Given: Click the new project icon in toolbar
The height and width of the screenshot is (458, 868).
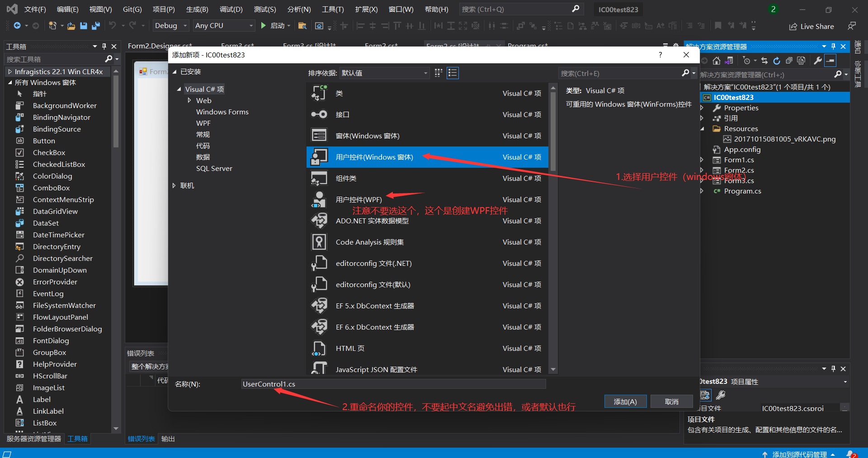Looking at the screenshot, I should pyautogui.click(x=52, y=26).
